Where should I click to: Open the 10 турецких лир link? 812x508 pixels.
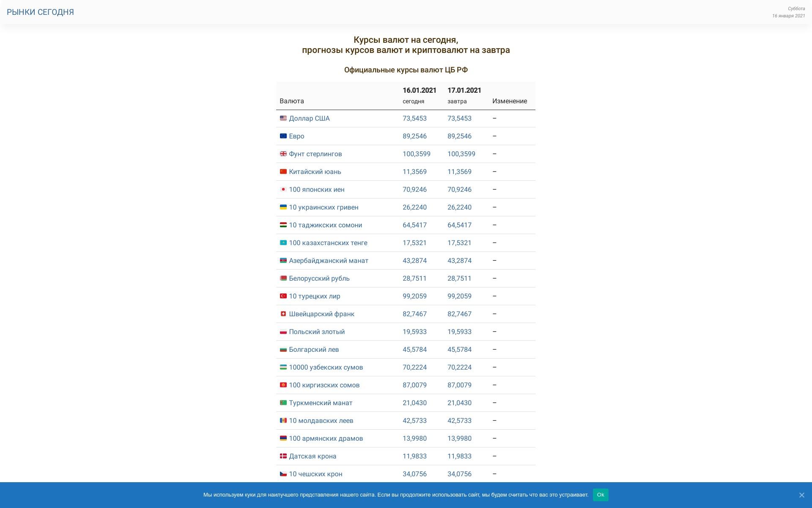coord(315,296)
